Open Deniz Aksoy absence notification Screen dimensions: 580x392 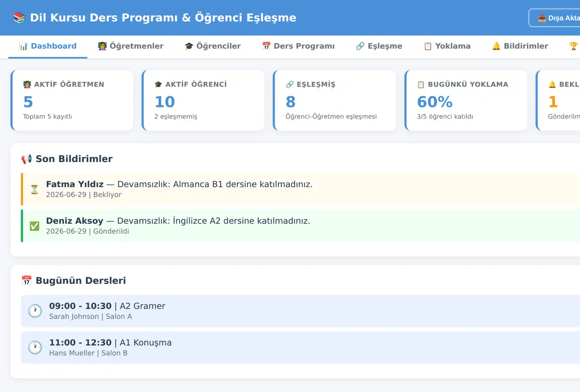[301, 226]
